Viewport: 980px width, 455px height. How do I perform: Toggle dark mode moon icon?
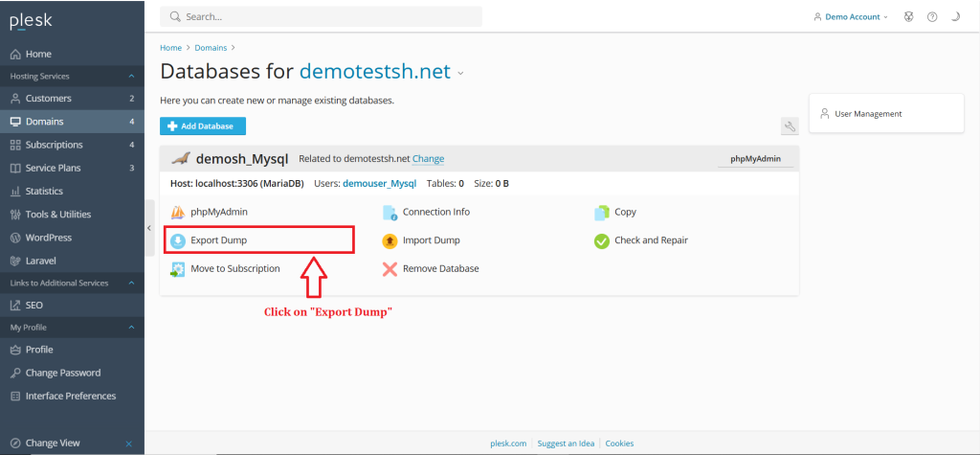955,17
